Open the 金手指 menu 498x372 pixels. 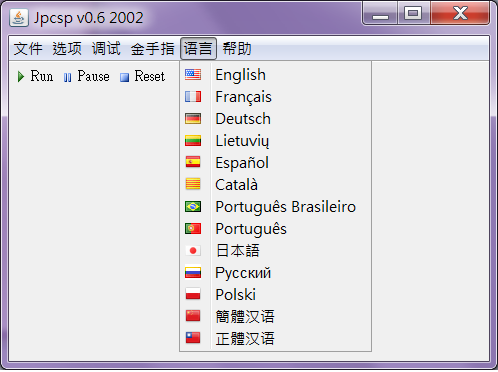(x=152, y=49)
